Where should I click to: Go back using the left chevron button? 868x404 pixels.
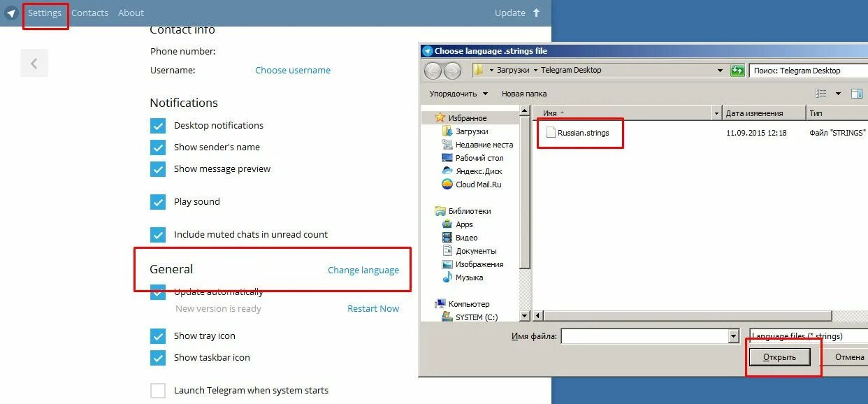[34, 64]
